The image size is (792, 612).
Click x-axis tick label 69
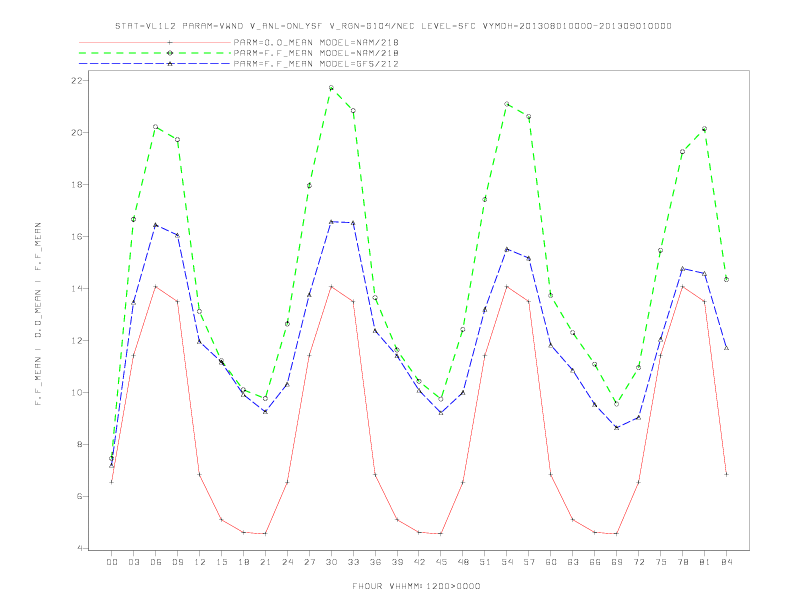click(x=617, y=562)
